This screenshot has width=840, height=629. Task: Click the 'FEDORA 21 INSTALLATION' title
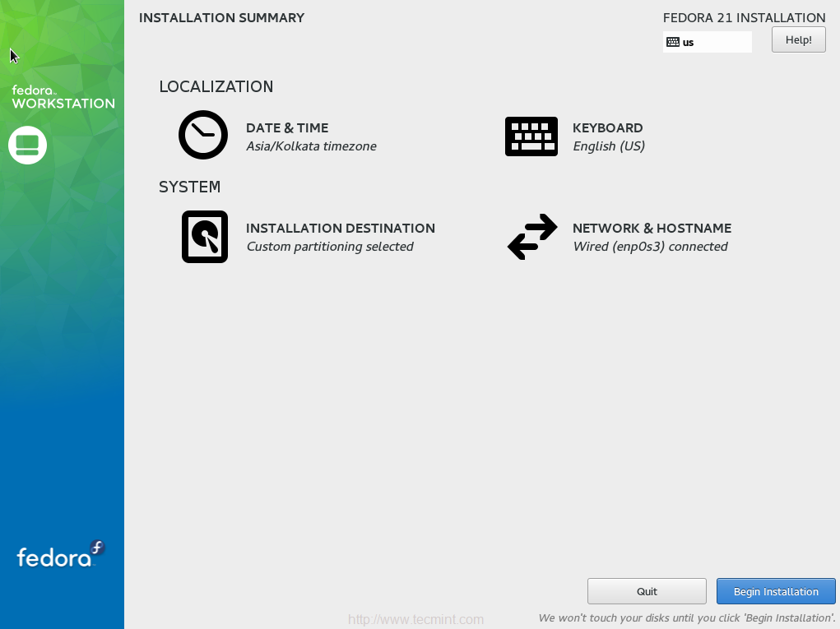point(744,17)
